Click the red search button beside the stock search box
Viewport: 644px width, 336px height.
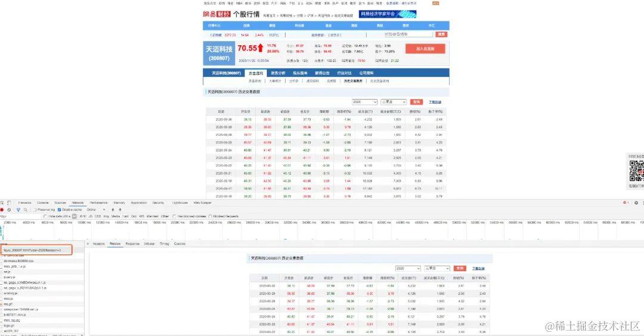click(x=441, y=35)
